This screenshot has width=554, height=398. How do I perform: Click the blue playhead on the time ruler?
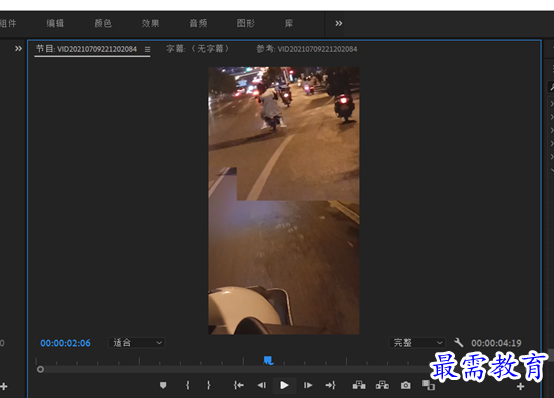tap(269, 360)
